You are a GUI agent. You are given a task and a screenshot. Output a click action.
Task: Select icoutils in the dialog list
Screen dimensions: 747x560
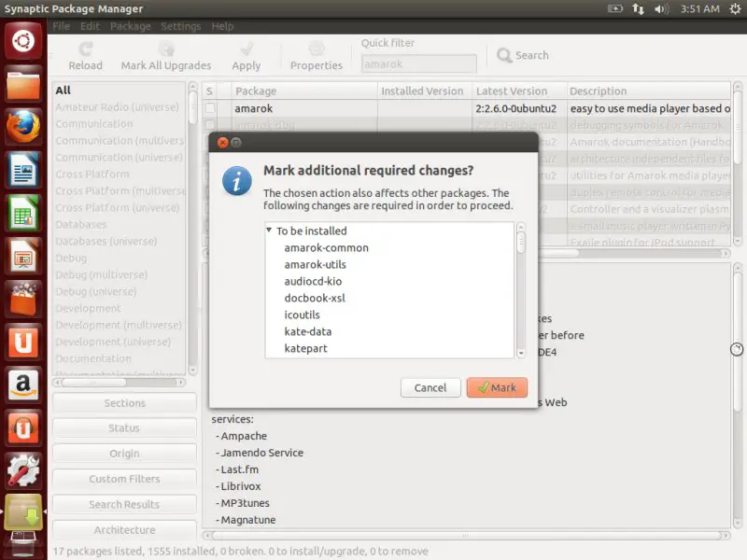coord(302,315)
